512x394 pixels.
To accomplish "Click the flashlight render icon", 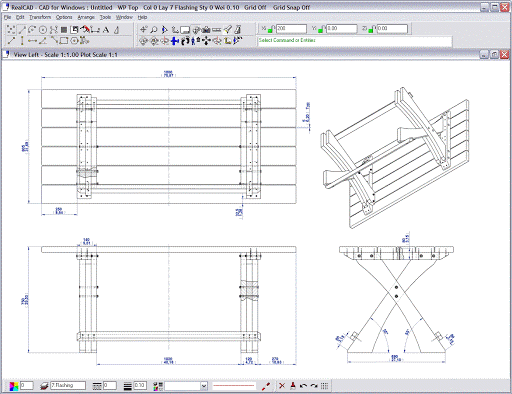I will 227,30.
